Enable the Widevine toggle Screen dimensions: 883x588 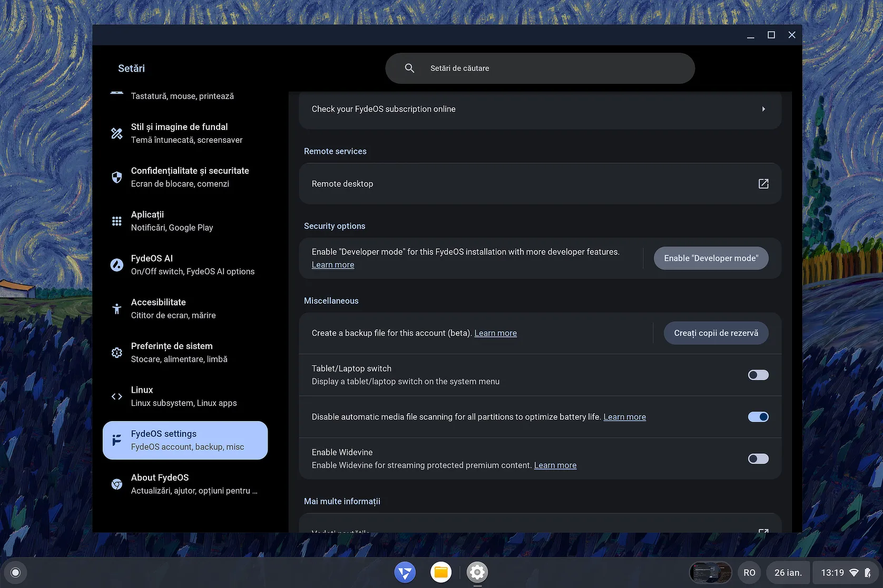[x=758, y=459]
